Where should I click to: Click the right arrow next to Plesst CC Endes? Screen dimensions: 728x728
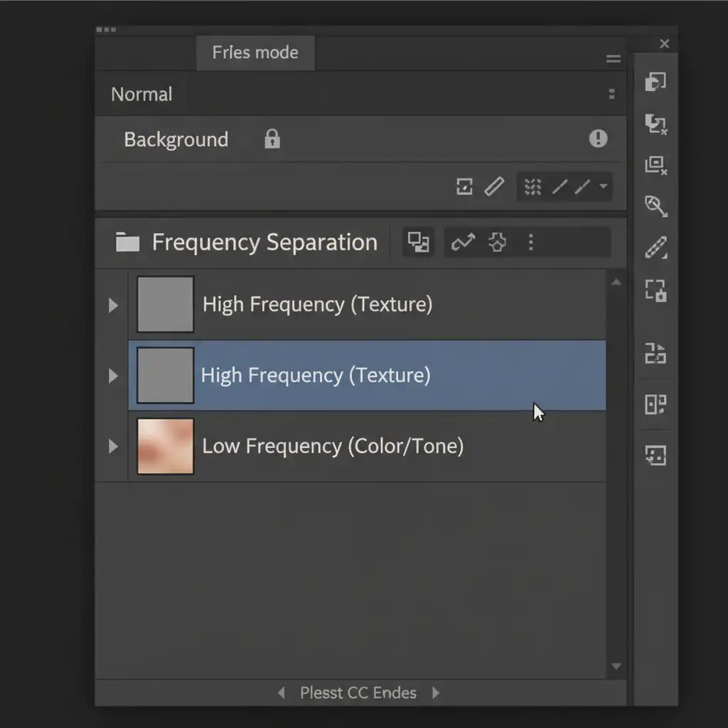(436, 692)
